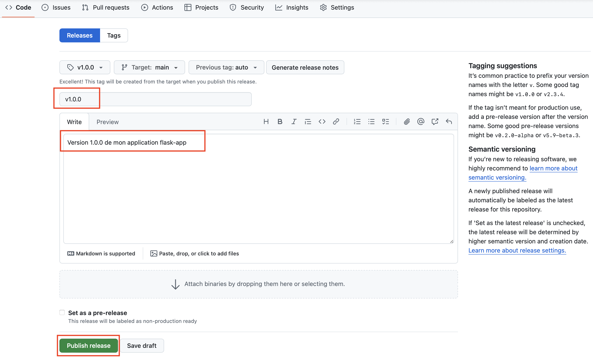593x364 pixels.
Task: Click the release title input field
Action: (155, 99)
